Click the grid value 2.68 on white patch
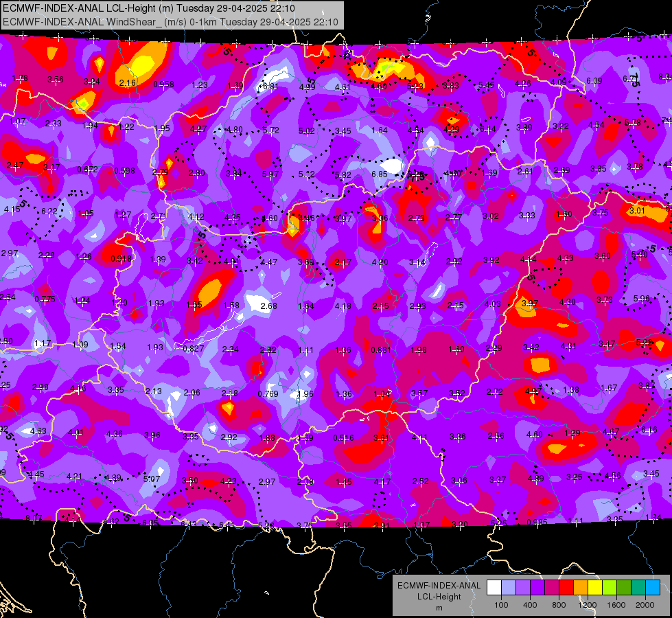The width and height of the screenshot is (672, 618). (x=268, y=306)
